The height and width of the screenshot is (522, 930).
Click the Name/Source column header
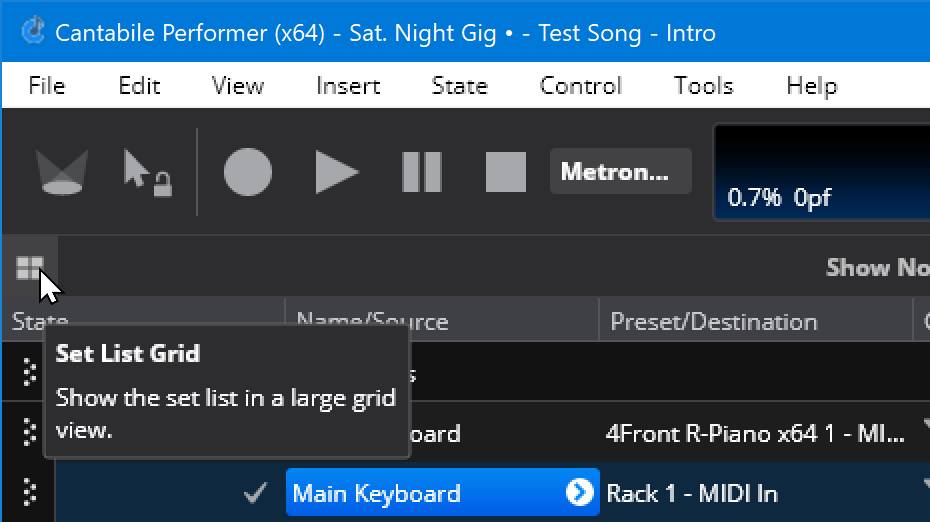pyautogui.click(x=442, y=320)
